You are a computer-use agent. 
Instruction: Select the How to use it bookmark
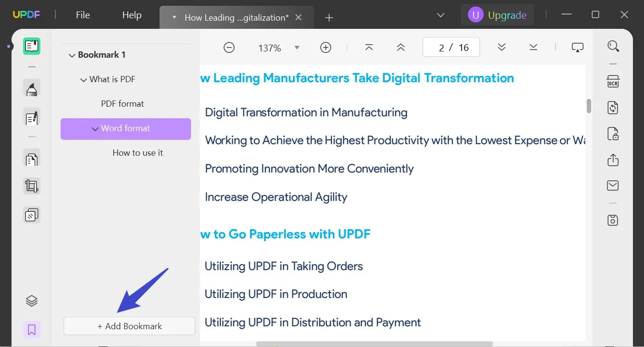click(x=138, y=153)
